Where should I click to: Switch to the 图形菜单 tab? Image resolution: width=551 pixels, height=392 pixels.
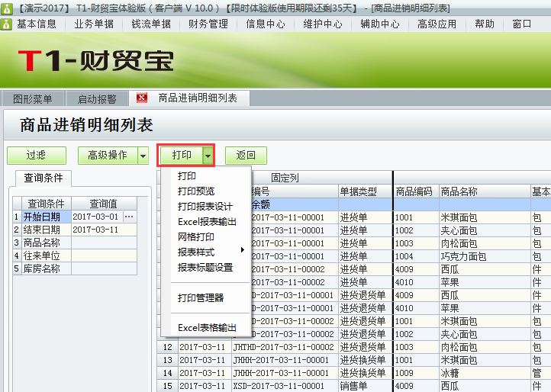33,98
